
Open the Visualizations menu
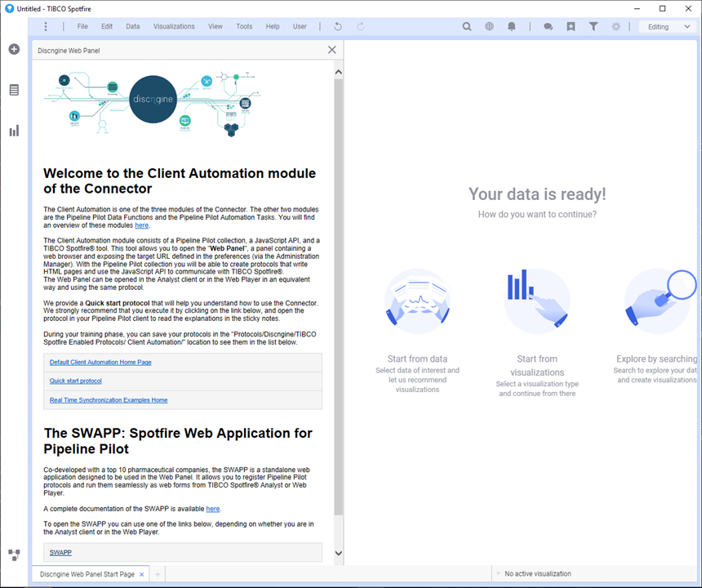click(x=174, y=26)
